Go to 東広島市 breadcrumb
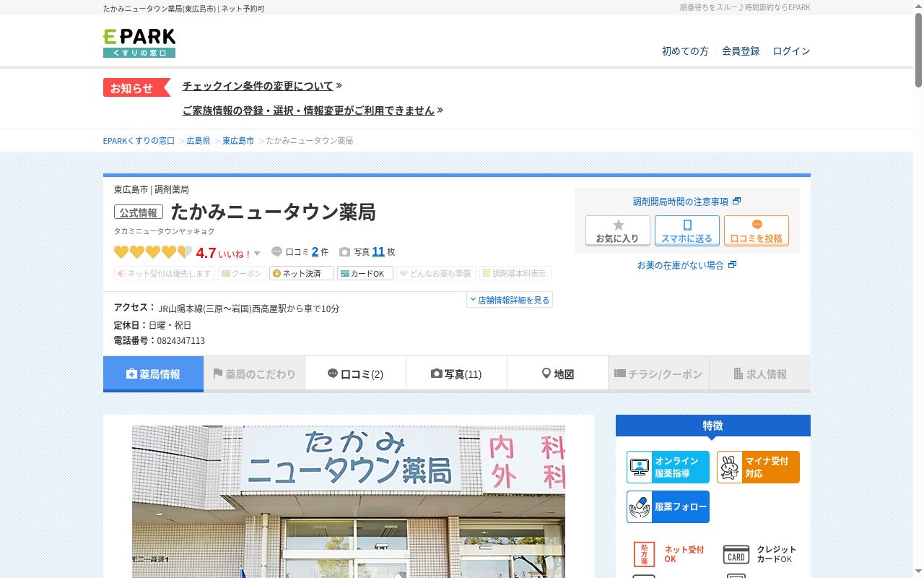 point(238,141)
